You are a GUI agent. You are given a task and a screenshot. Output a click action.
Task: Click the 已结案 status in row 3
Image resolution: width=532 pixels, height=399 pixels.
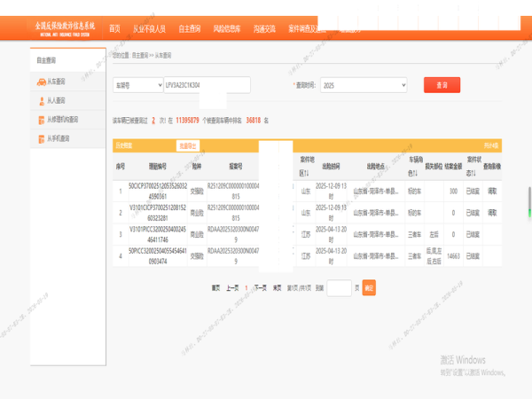(473, 235)
